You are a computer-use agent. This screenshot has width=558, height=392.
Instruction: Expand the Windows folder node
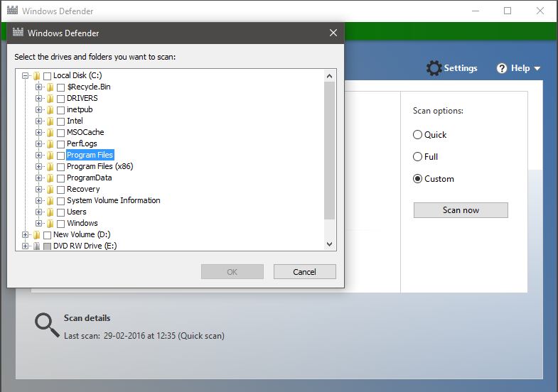[39, 224]
